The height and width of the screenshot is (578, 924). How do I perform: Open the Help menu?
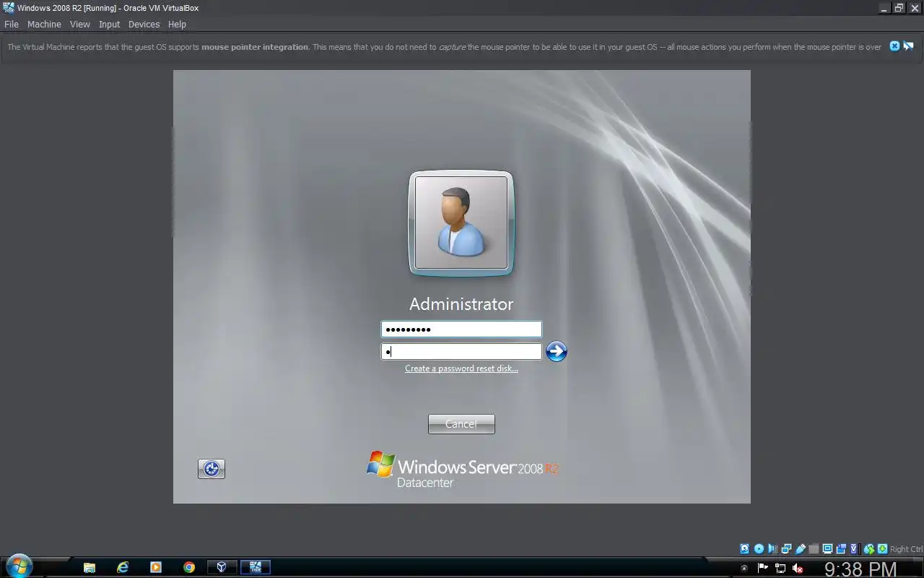point(177,24)
